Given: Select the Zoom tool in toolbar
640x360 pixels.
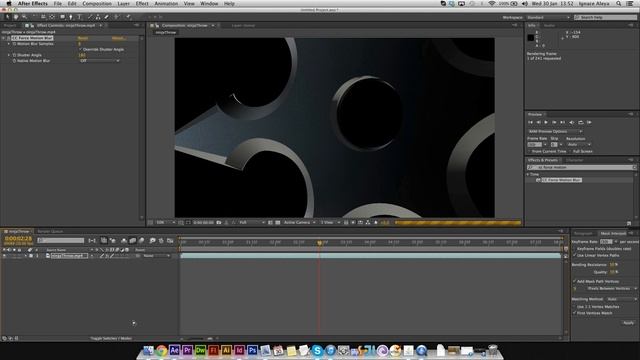Looking at the screenshot, I should [x=24, y=17].
